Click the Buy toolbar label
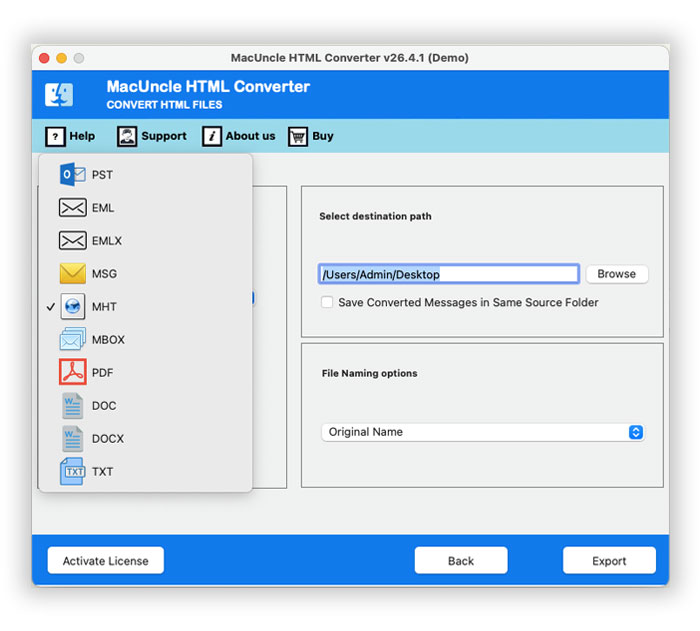Image resolution: width=700 pixels, height=631 pixels. click(x=323, y=136)
